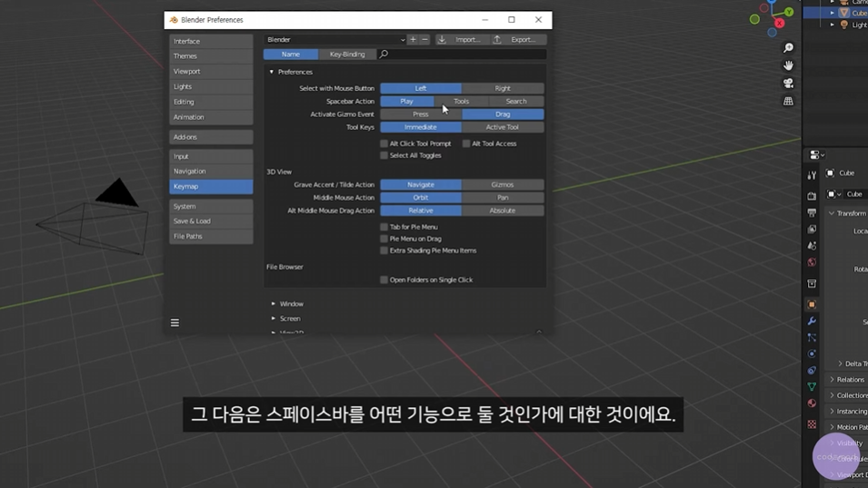This screenshot has height=488, width=868.
Task: Set Tool Keys to Active Tool
Action: tap(503, 127)
